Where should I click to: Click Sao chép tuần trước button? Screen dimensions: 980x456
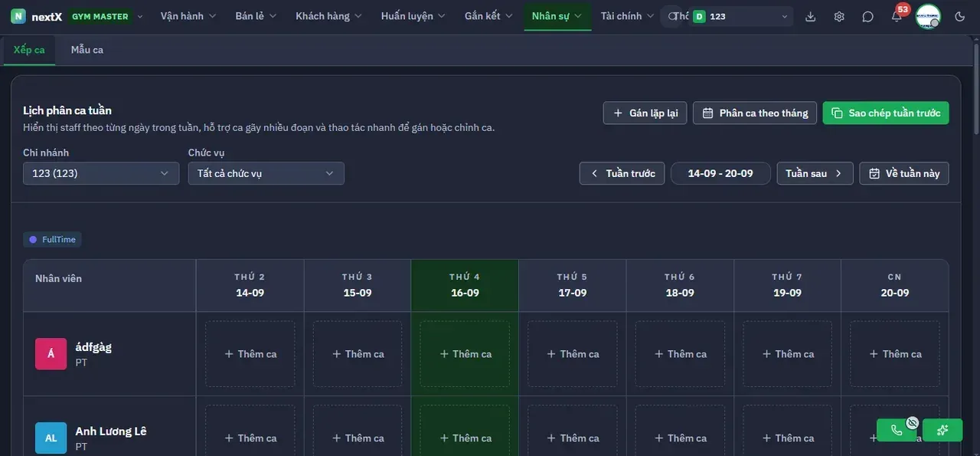coord(886,113)
